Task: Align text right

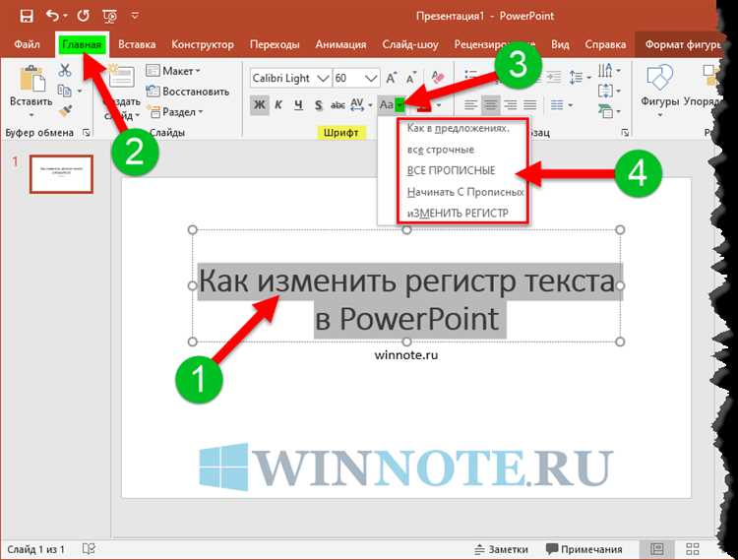Action: tap(510, 104)
